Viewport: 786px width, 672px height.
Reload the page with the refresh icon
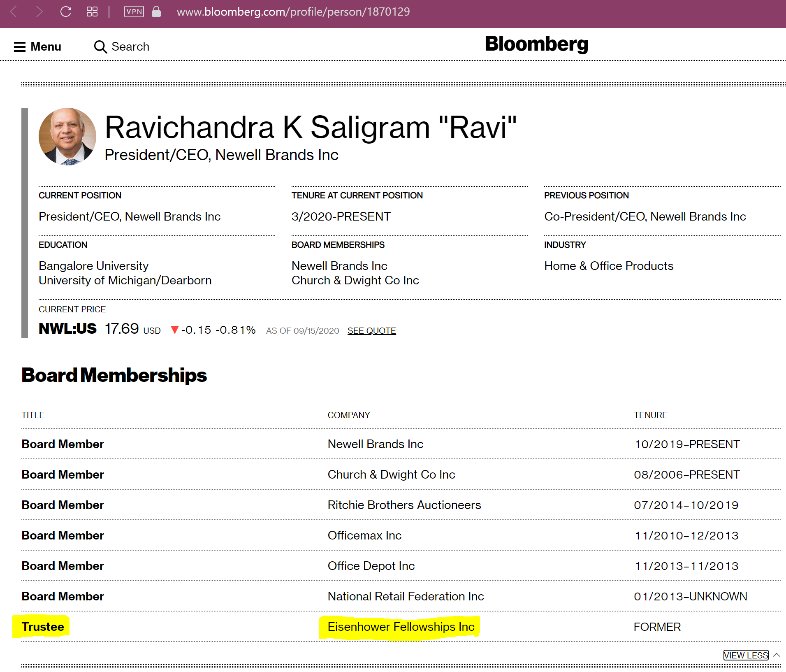66,12
